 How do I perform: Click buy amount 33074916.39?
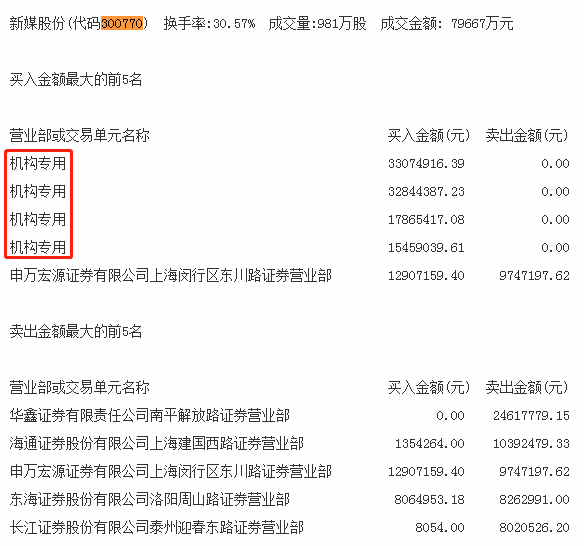coord(426,164)
